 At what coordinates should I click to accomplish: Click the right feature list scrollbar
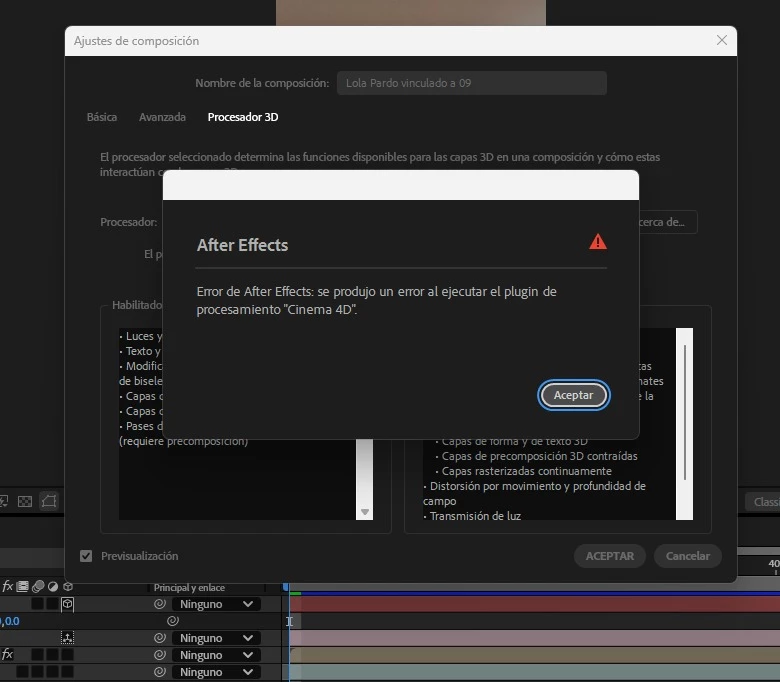[x=684, y=423]
